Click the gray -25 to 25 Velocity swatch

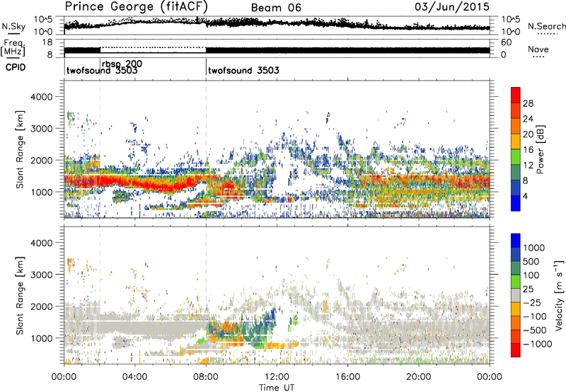[x=516, y=295]
